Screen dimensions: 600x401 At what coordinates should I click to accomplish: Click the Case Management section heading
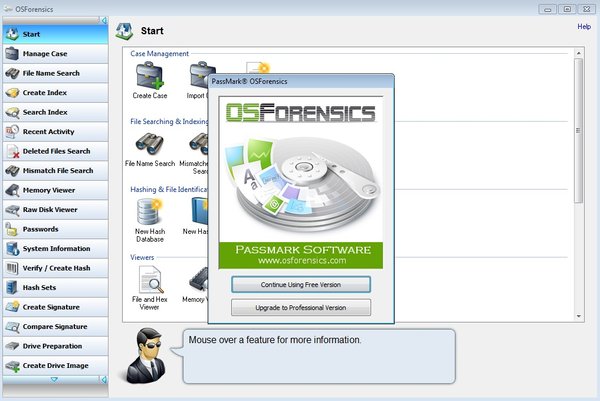click(x=160, y=54)
